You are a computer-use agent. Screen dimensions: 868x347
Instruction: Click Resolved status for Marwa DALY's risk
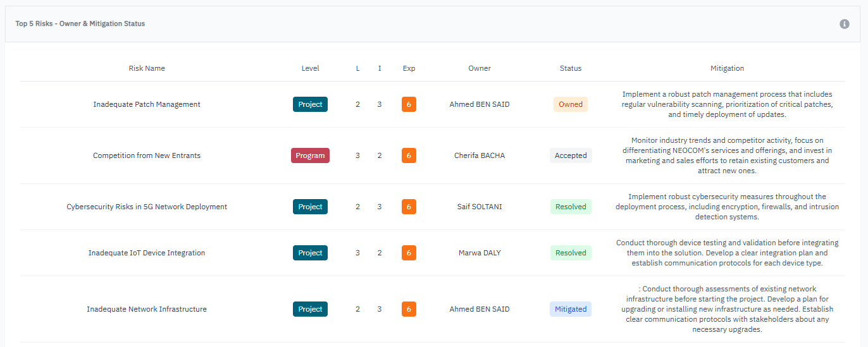(x=570, y=253)
